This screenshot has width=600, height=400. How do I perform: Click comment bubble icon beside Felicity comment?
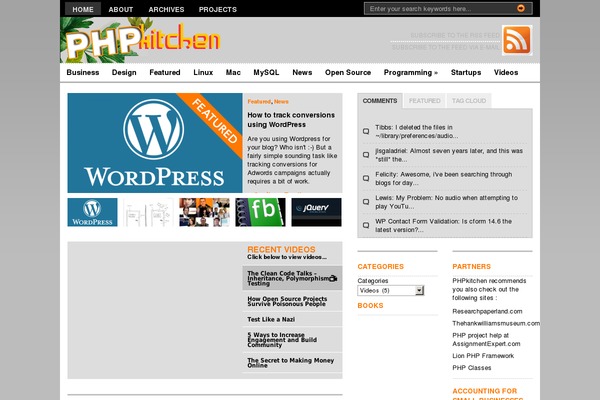click(x=366, y=178)
